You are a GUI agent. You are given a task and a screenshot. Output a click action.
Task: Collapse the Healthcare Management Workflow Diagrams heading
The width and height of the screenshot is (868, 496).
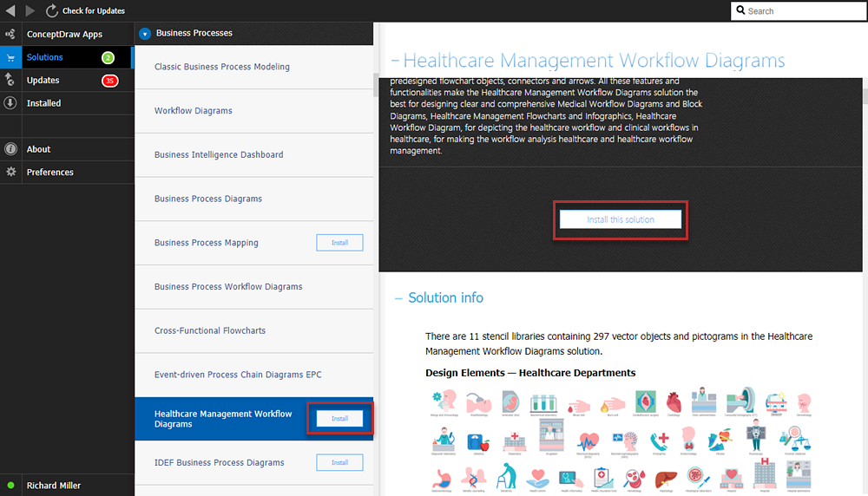tap(395, 61)
